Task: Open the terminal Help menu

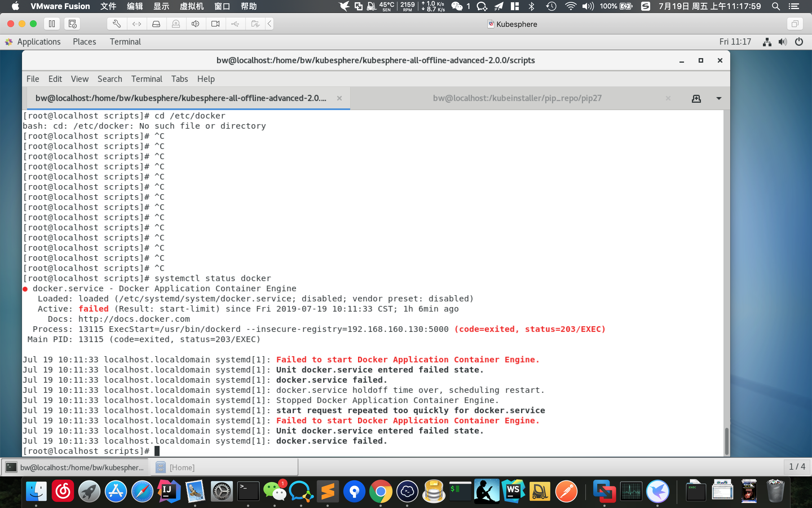Action: 206,79
